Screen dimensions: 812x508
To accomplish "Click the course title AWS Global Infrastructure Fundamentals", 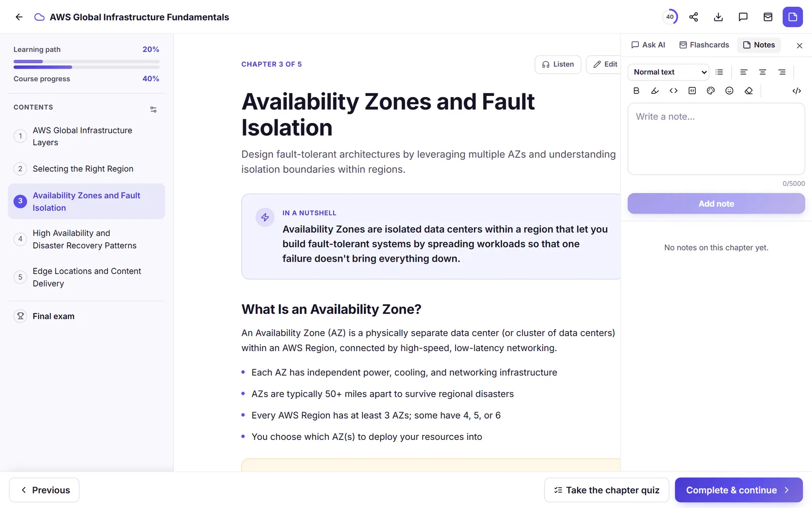I will pos(140,17).
